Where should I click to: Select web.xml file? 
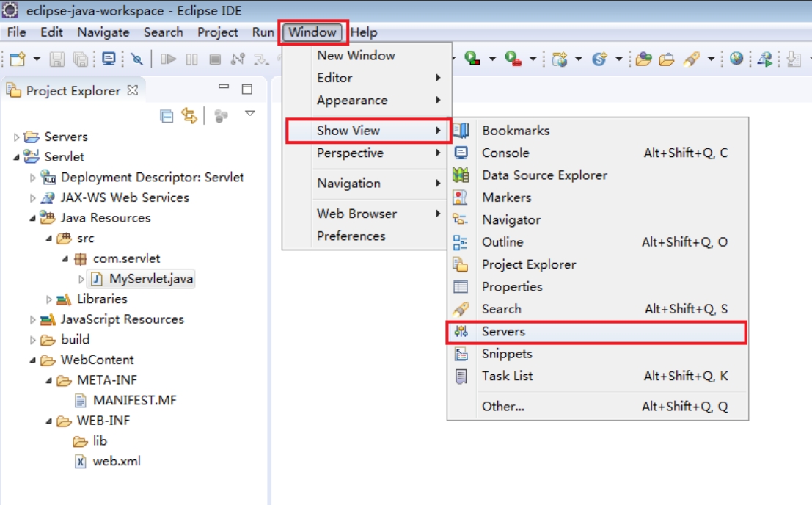117,461
